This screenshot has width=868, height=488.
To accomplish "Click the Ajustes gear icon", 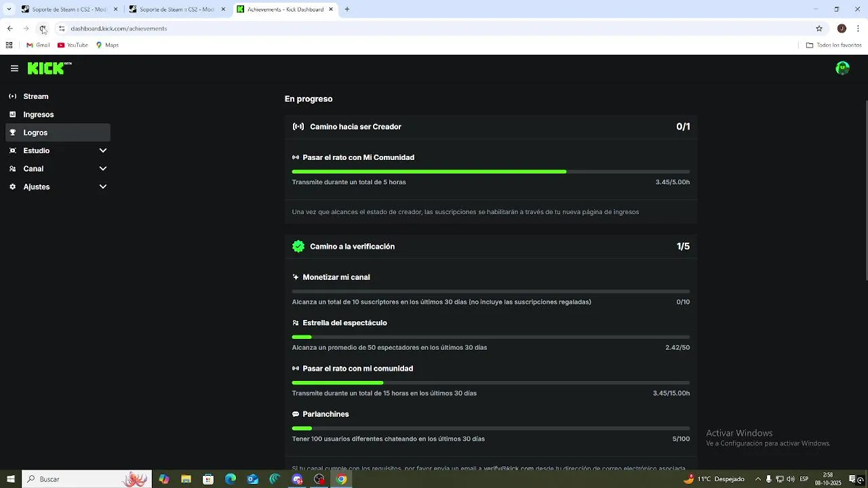I will tap(12, 187).
